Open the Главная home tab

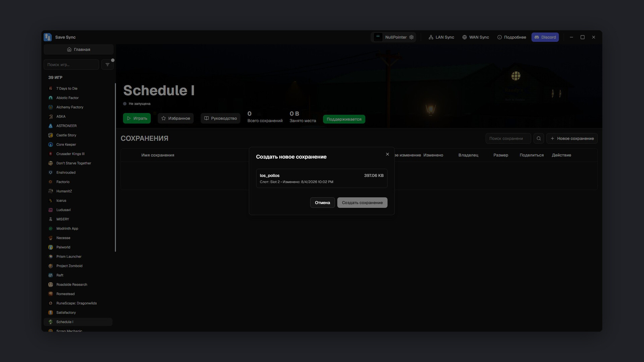click(x=78, y=49)
